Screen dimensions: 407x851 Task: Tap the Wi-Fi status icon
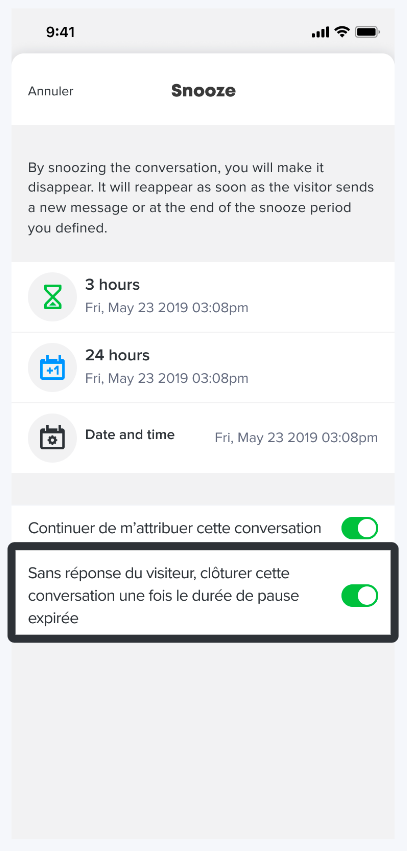click(x=341, y=32)
